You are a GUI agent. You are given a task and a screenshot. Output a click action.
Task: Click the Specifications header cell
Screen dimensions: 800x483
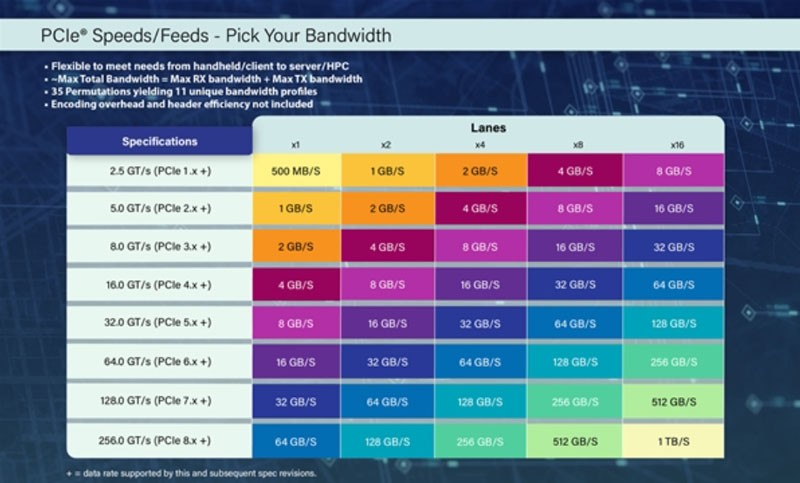[160, 141]
